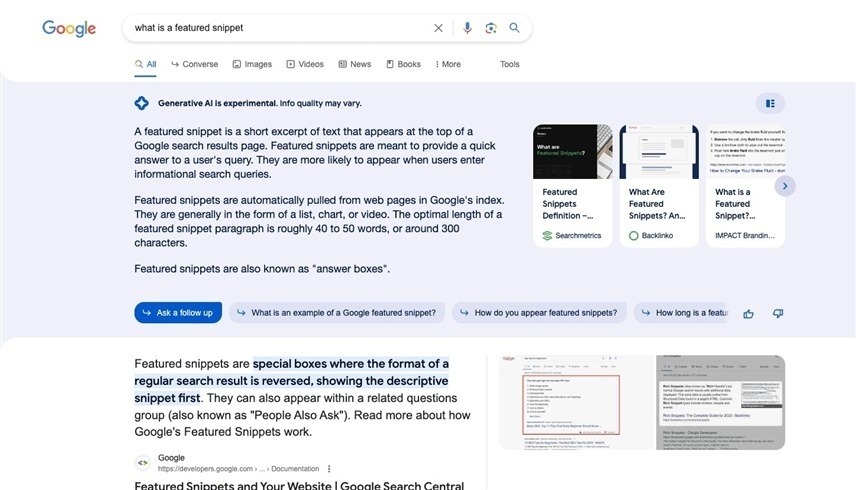Click the microphone voice search icon

click(x=467, y=28)
